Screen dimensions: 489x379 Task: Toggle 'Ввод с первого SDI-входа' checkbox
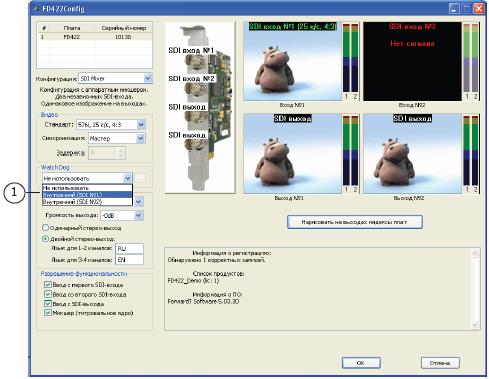pyautogui.click(x=48, y=285)
